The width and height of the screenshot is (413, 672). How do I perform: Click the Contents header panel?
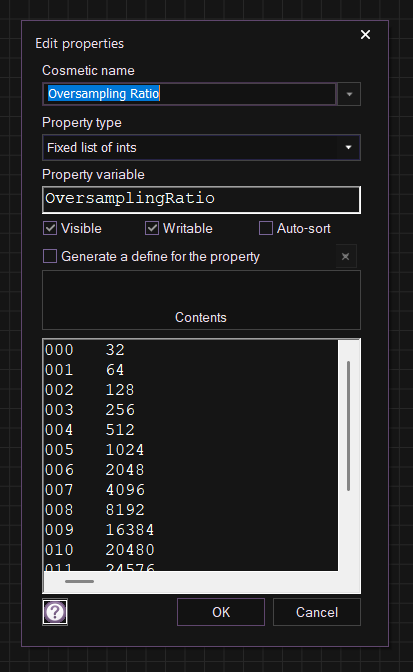[201, 300]
